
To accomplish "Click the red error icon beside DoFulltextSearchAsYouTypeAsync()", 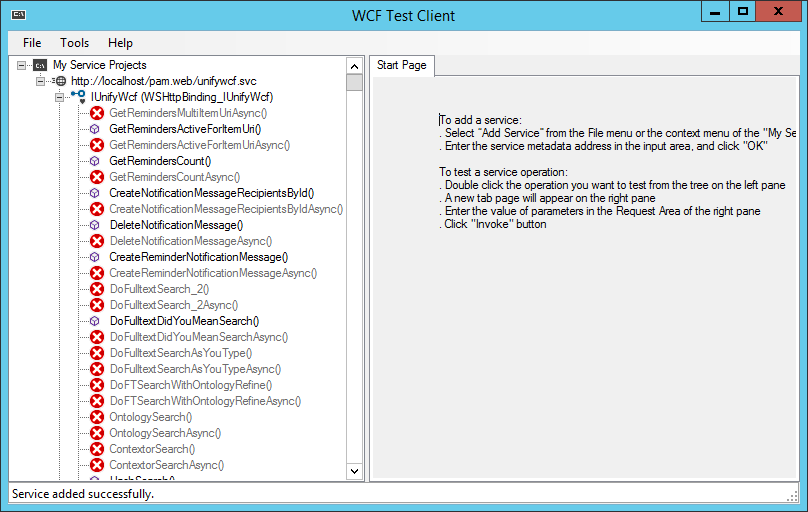I will click(x=97, y=368).
